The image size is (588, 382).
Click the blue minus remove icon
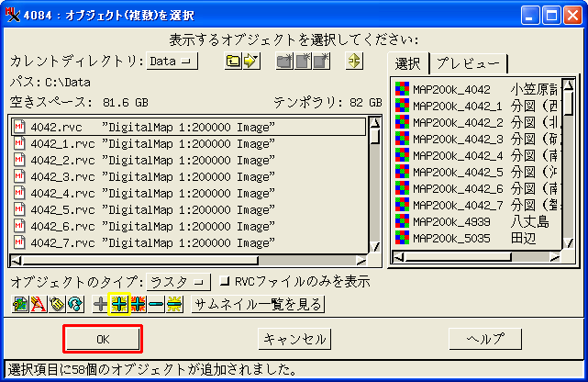pyautogui.click(x=155, y=305)
